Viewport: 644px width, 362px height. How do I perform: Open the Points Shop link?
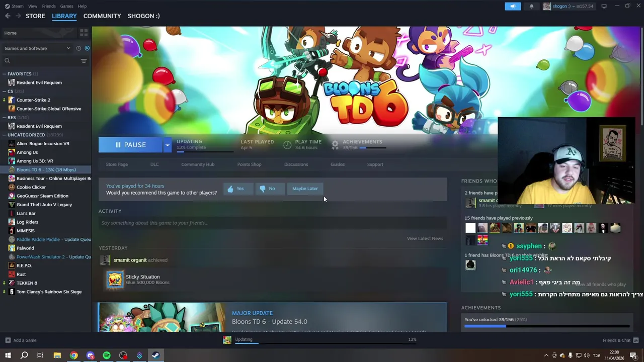click(249, 164)
